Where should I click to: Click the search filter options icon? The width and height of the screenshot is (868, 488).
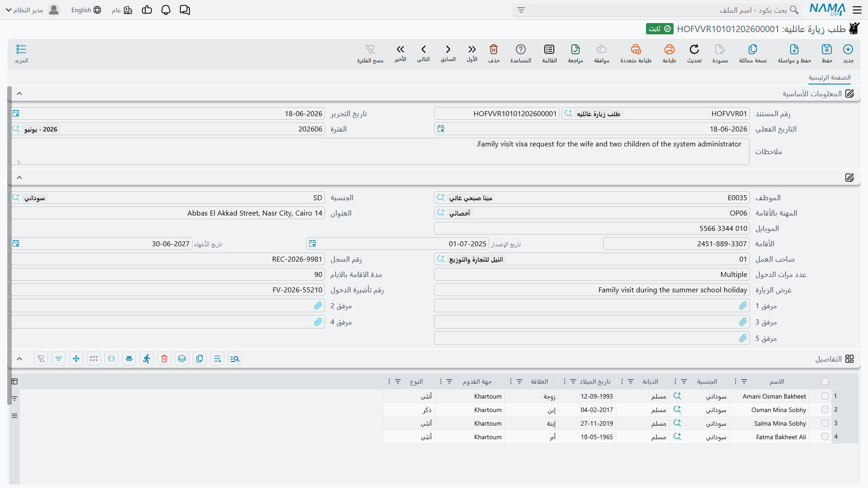(521, 10)
